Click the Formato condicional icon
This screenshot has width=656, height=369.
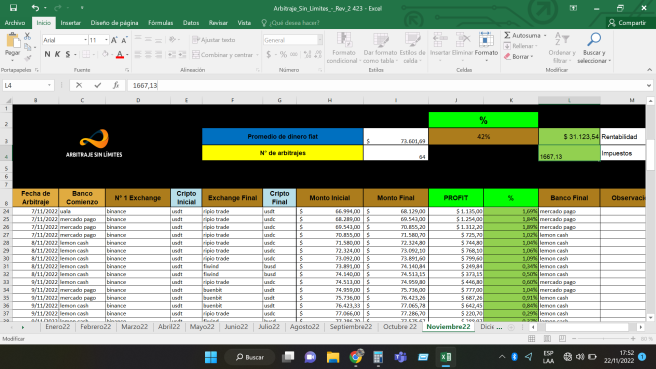[x=344, y=41]
